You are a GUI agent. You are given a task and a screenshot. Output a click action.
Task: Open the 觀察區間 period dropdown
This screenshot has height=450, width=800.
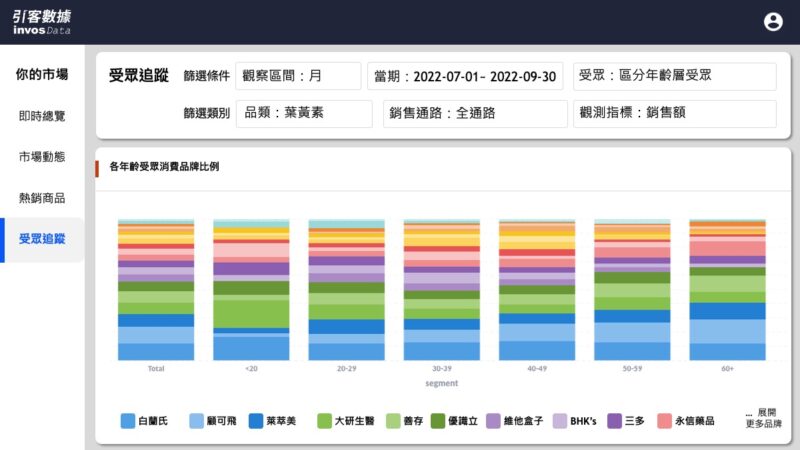pos(298,76)
